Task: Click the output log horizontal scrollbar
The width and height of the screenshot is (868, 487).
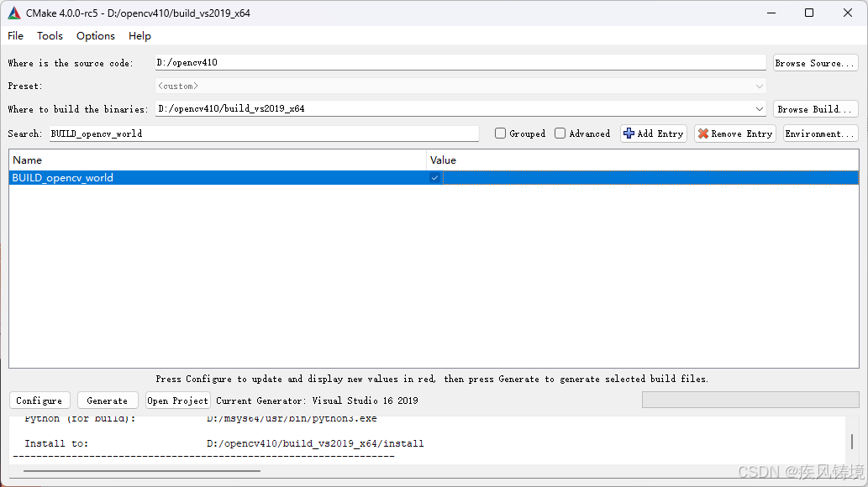Action: click(x=142, y=471)
